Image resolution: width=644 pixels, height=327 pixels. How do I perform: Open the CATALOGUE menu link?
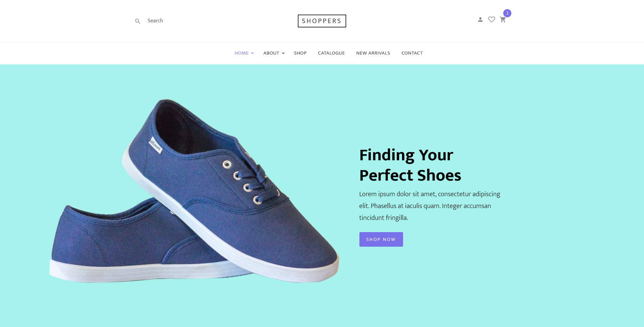tap(331, 53)
